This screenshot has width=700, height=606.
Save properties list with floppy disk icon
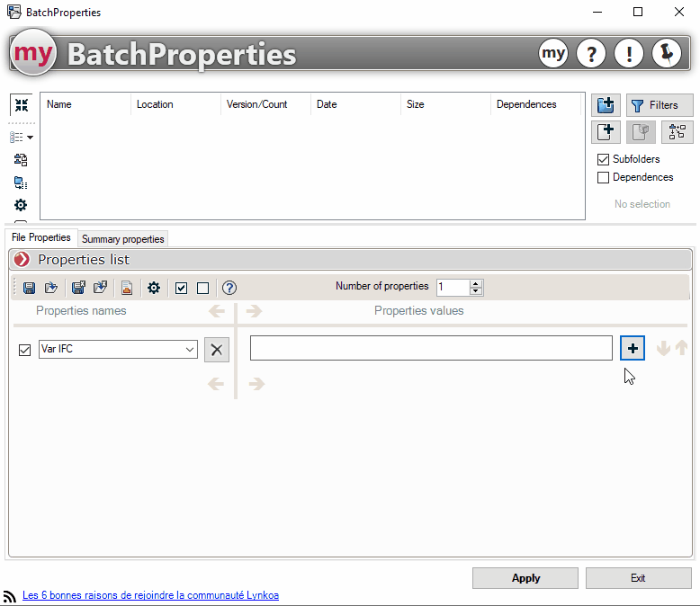click(29, 288)
